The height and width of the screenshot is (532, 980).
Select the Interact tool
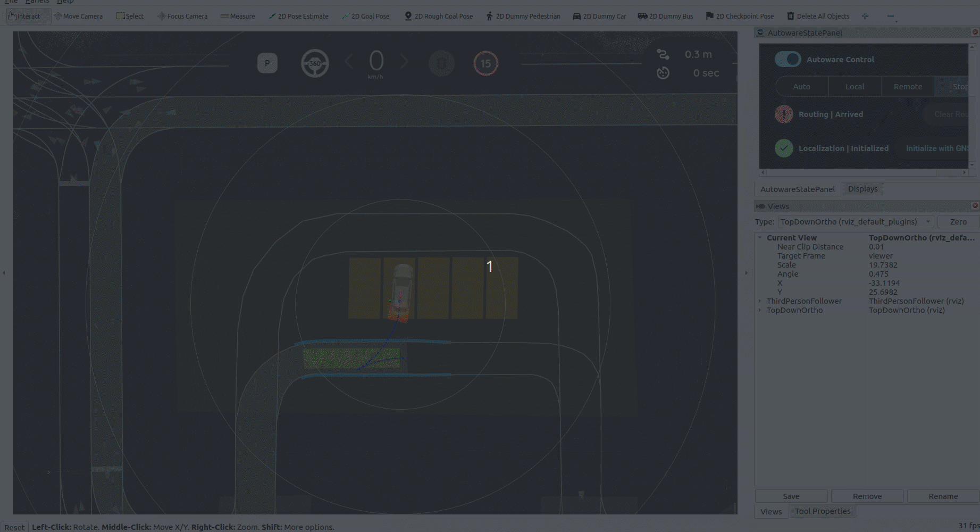(24, 16)
